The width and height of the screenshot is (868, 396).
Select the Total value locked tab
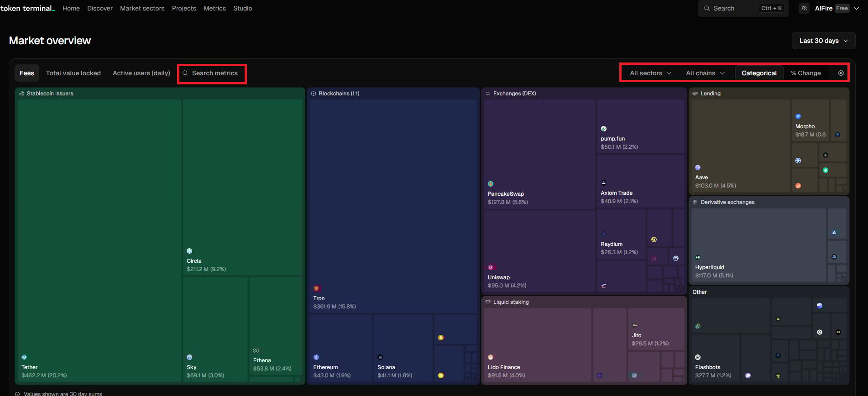[x=73, y=73]
